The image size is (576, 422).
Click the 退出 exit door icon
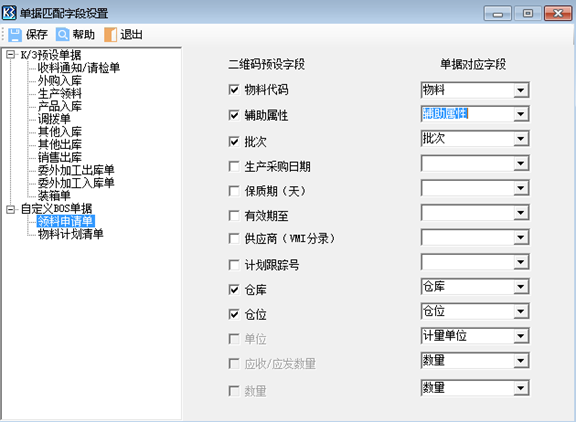click(110, 35)
